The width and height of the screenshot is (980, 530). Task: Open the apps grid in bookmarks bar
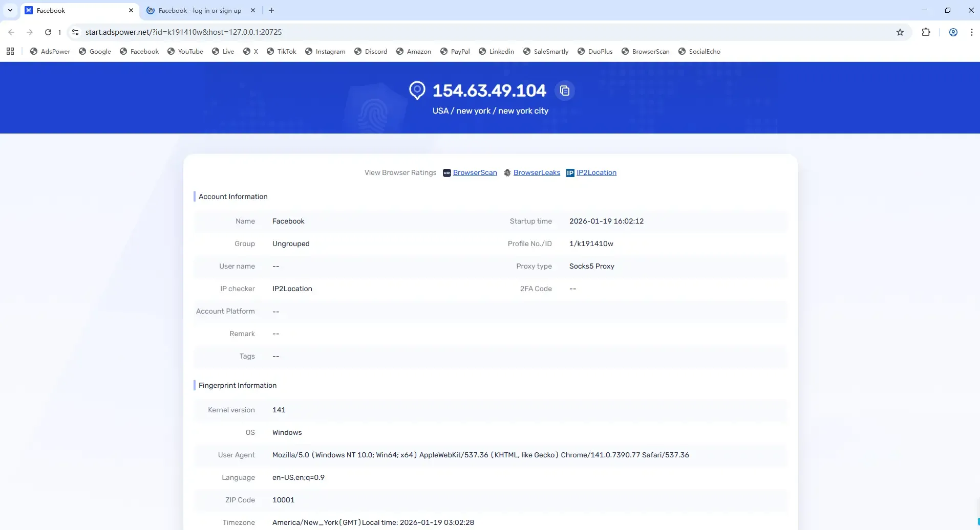10,51
